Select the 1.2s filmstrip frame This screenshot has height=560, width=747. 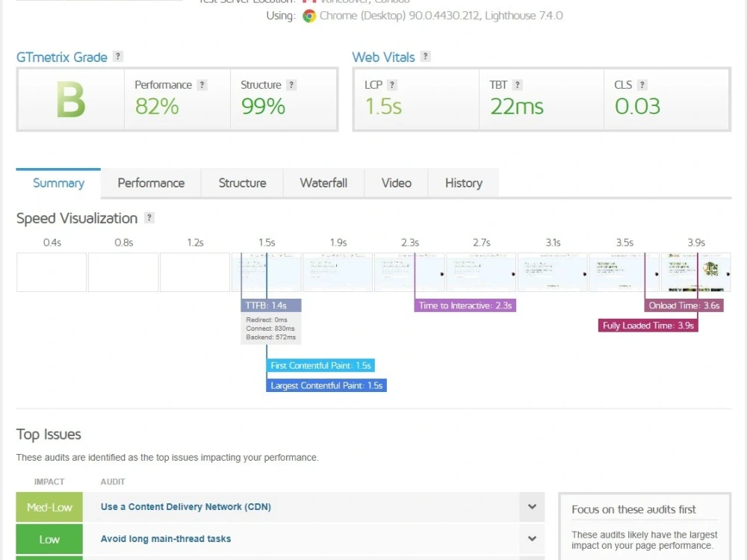[195, 272]
